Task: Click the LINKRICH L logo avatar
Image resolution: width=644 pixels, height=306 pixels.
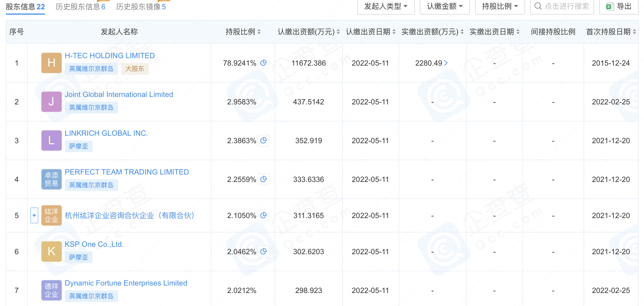Action: point(52,141)
